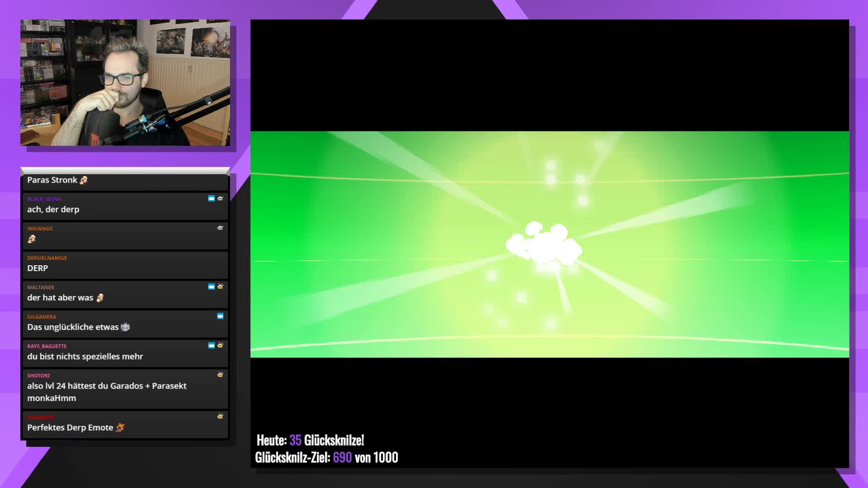Click the crown badge on BLACK_VEENA's message

coord(212,198)
